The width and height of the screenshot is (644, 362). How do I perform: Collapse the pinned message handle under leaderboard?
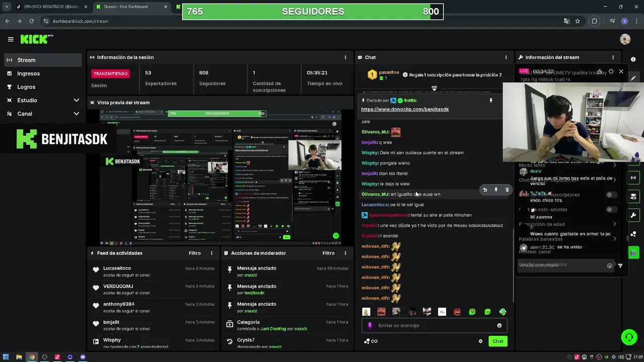click(x=434, y=88)
